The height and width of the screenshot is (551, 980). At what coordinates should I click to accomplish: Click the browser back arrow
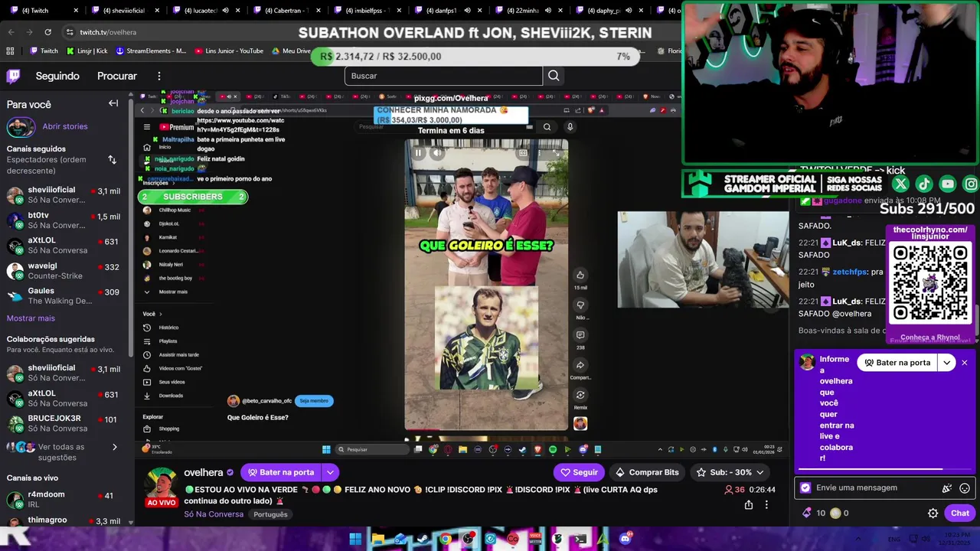pyautogui.click(x=10, y=32)
